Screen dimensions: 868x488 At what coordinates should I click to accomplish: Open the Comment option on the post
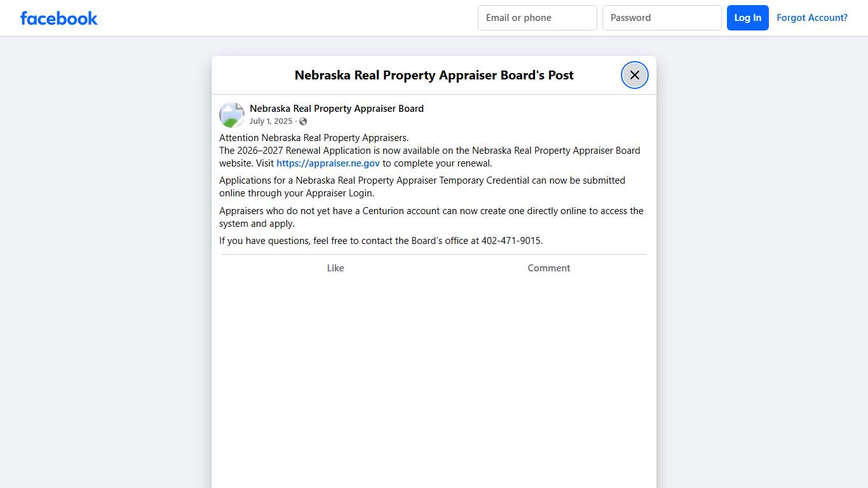point(548,268)
